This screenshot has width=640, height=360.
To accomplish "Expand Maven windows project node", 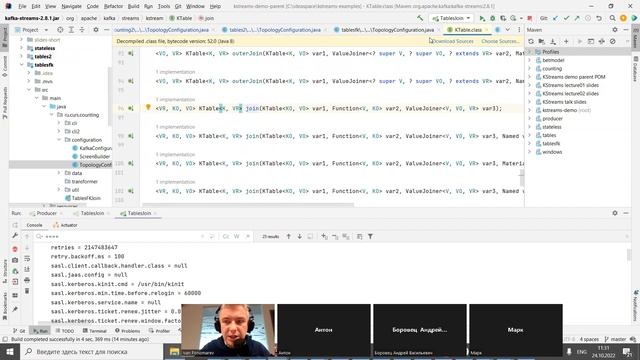I will click(x=530, y=152).
